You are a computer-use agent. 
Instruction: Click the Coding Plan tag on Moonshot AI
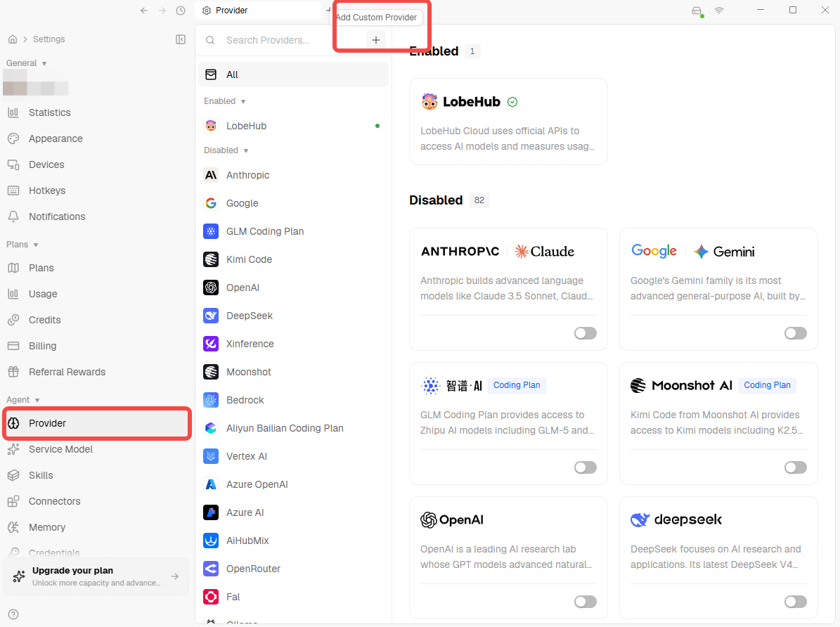coord(767,385)
